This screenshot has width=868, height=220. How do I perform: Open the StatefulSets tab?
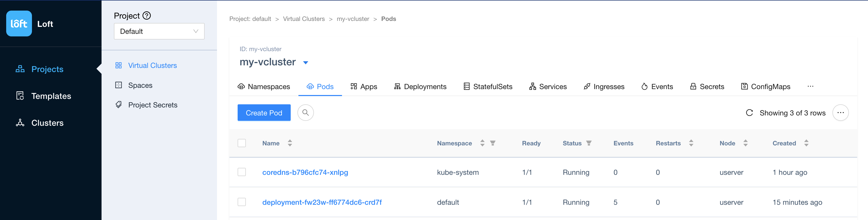pos(488,87)
